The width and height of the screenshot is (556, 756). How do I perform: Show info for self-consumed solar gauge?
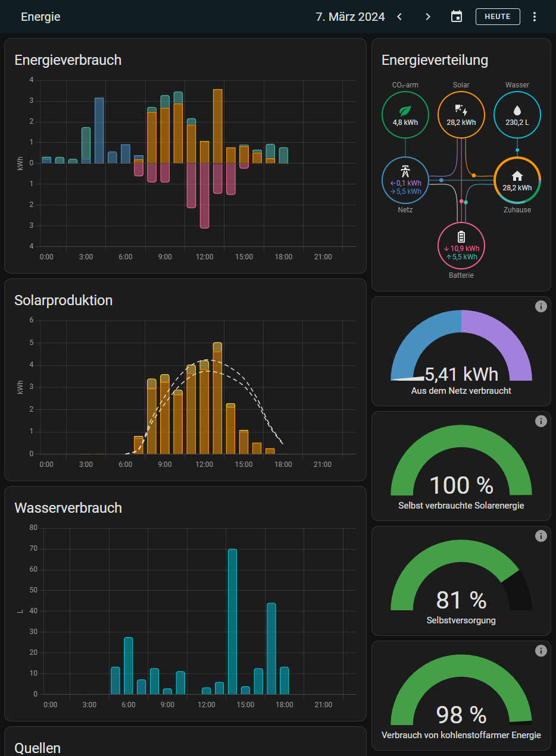coord(541,421)
